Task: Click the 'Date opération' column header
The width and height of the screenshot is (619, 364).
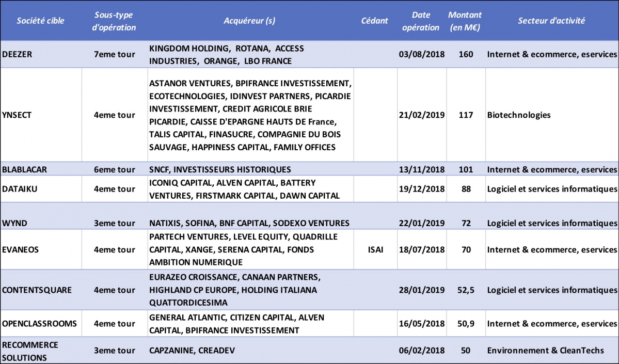Action: click(x=421, y=21)
